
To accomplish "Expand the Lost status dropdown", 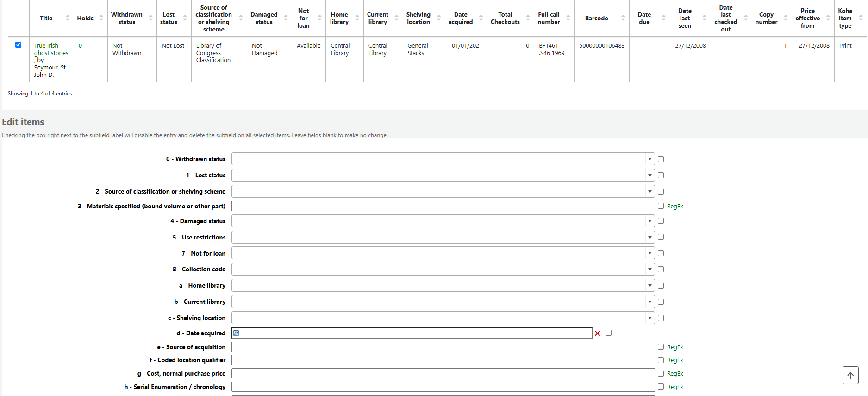I will (443, 176).
